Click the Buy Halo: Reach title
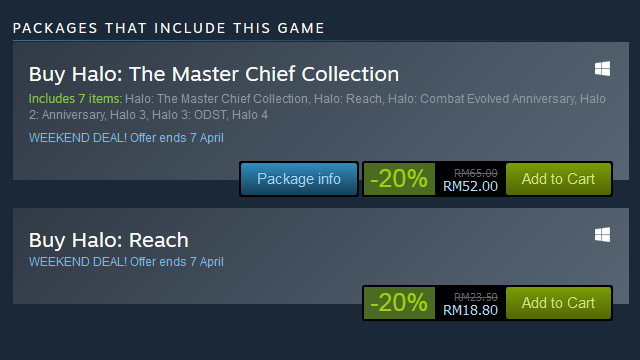Viewport: 640px width, 360px height. point(109,240)
